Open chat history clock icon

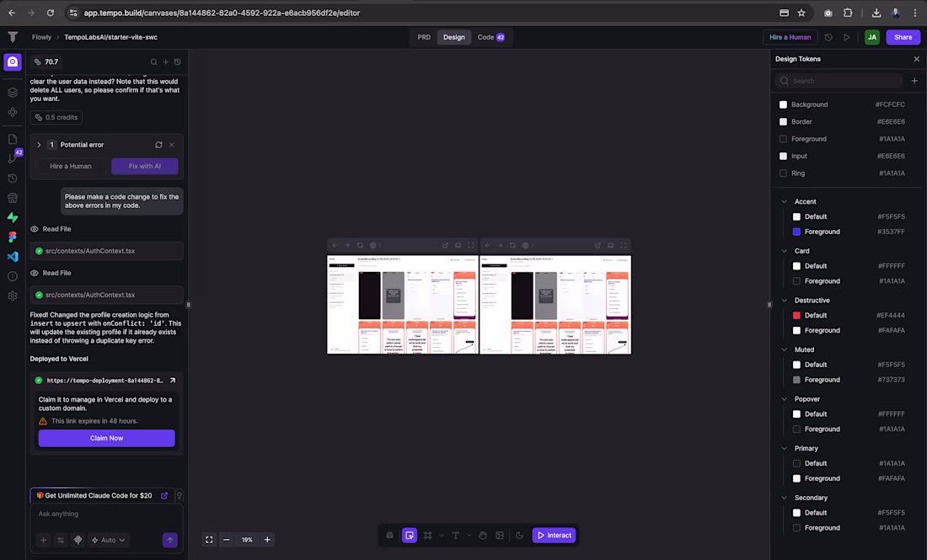click(x=177, y=61)
